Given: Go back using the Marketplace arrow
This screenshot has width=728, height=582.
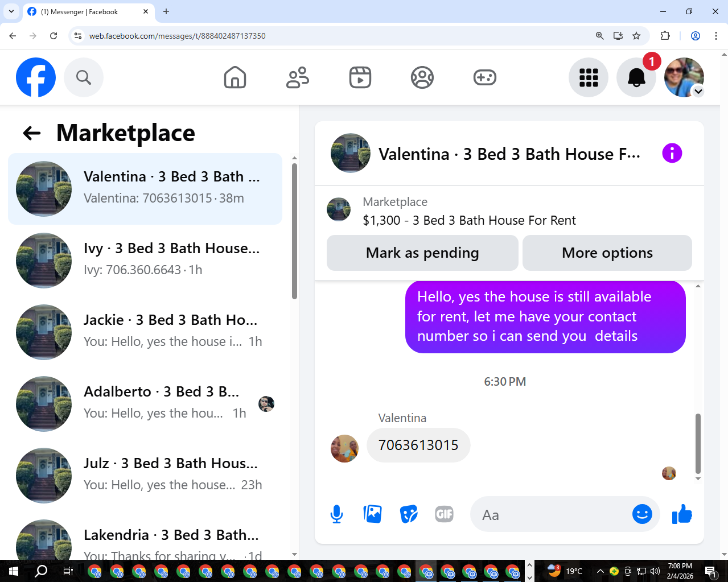Looking at the screenshot, I should pyautogui.click(x=32, y=133).
